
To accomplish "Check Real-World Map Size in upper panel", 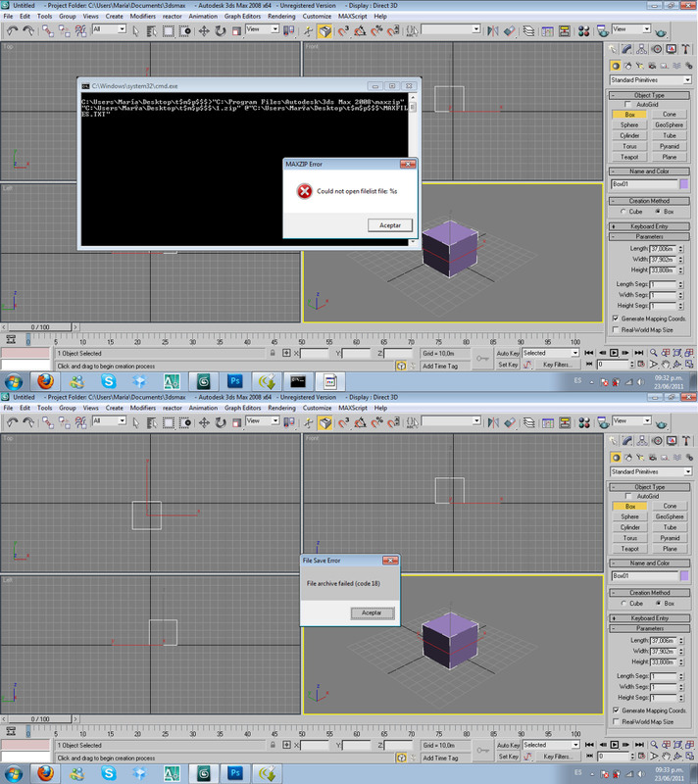I will pyautogui.click(x=616, y=330).
